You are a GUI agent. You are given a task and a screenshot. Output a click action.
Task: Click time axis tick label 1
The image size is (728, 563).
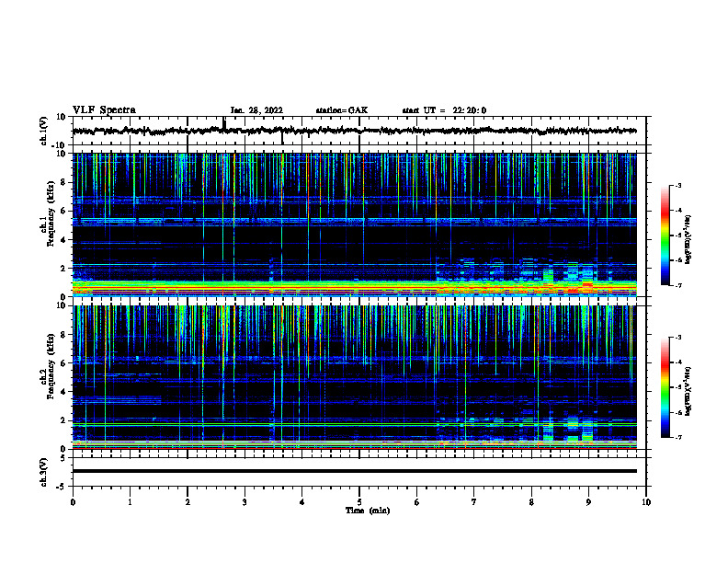(x=130, y=502)
